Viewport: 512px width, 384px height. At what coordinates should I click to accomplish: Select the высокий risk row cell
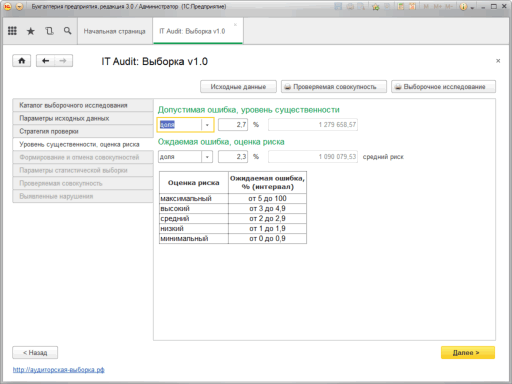(x=194, y=208)
